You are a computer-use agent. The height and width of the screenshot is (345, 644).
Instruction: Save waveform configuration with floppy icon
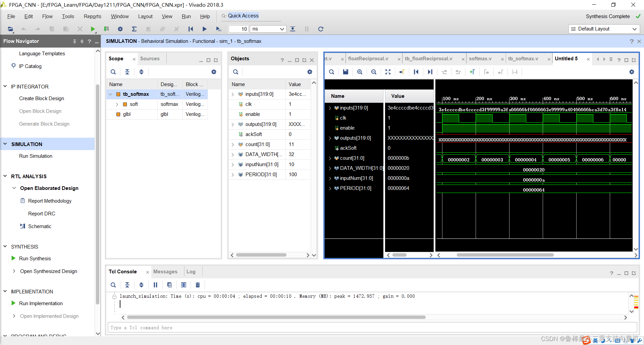click(x=345, y=72)
